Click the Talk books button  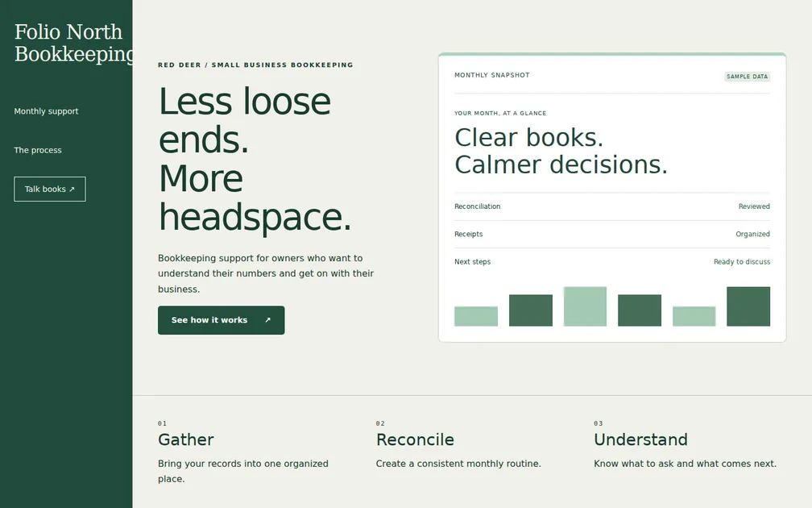[50, 189]
